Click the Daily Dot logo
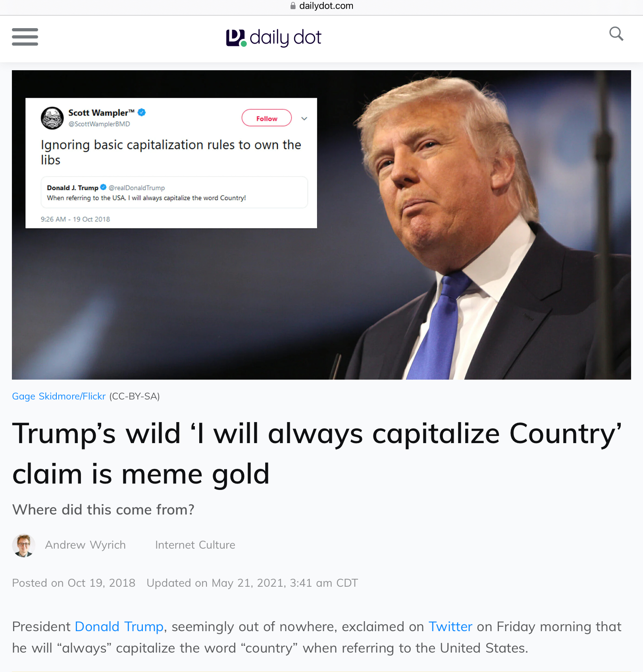Image resolution: width=643 pixels, height=672 pixels. 273,38
